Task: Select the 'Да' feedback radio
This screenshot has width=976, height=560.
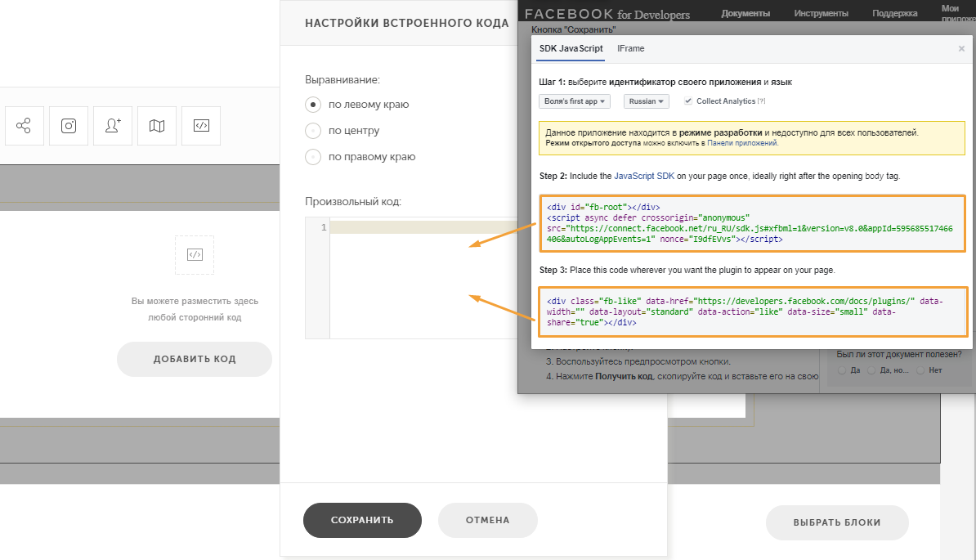Action: click(842, 370)
